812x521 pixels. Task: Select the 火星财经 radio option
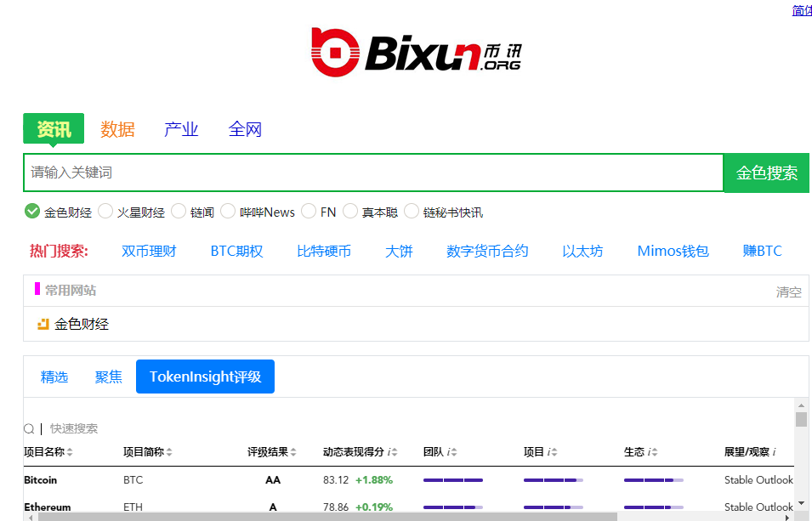click(105, 212)
